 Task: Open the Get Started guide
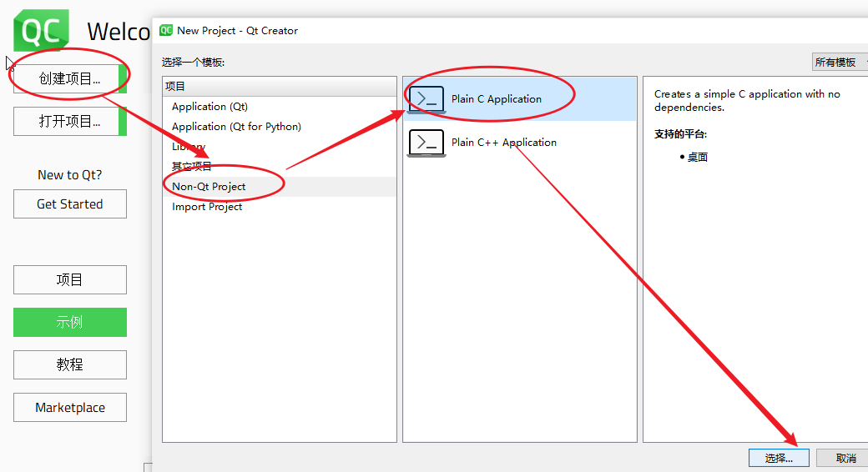coord(70,204)
